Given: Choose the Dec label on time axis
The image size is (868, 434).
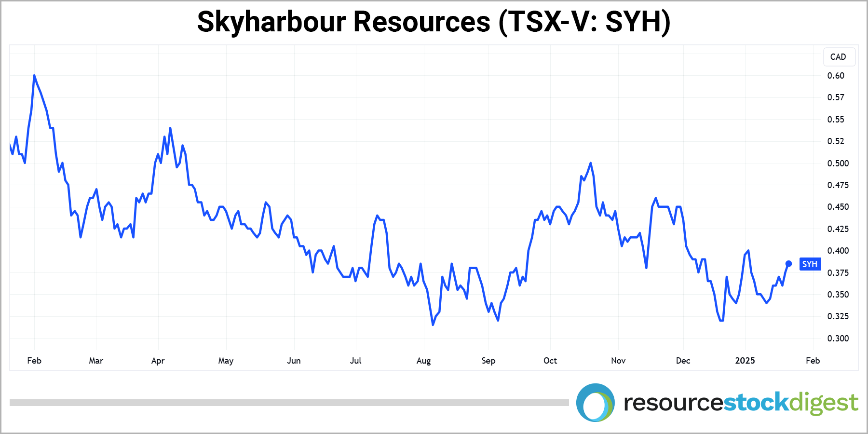Looking at the screenshot, I should pyautogui.click(x=683, y=361).
